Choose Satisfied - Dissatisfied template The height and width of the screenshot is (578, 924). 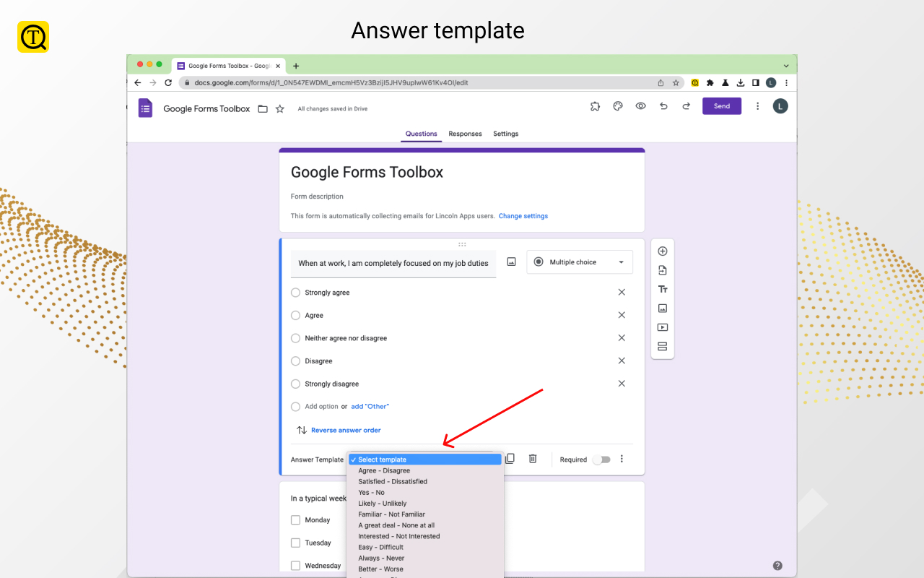click(424, 481)
